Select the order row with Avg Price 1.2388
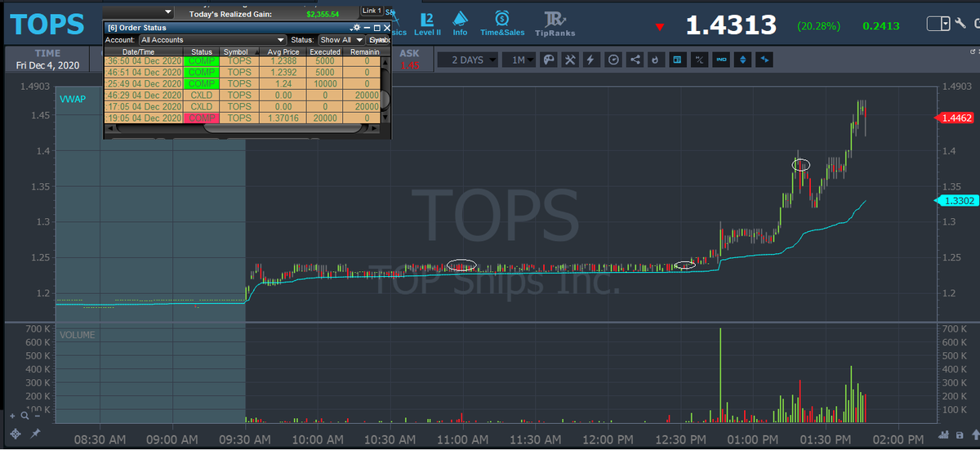This screenshot has width=980, height=450. [x=242, y=61]
